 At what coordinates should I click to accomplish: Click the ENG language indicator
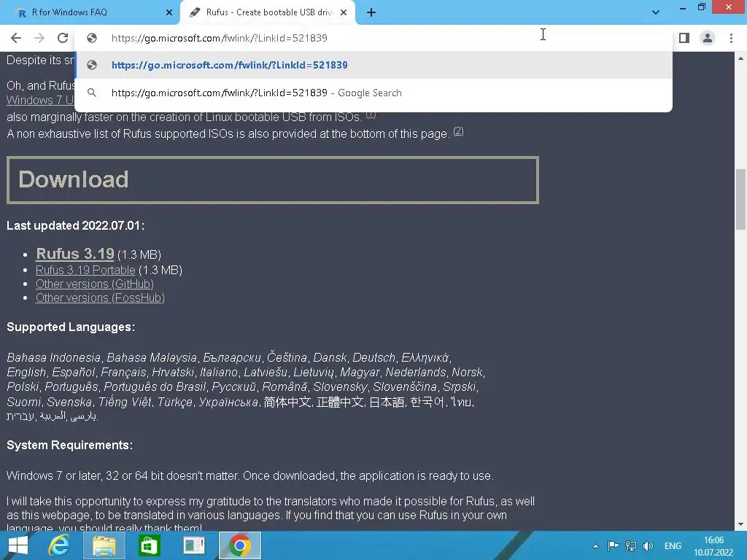pyautogui.click(x=673, y=545)
